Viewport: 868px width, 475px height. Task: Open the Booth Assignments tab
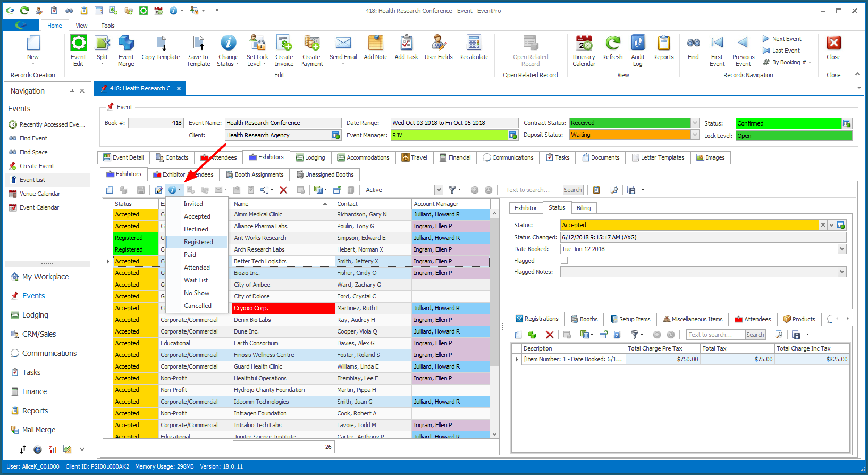click(255, 174)
